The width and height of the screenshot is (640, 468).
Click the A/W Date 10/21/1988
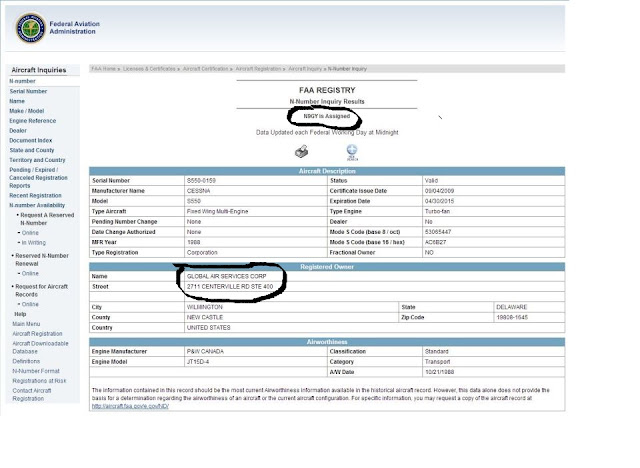point(439,372)
